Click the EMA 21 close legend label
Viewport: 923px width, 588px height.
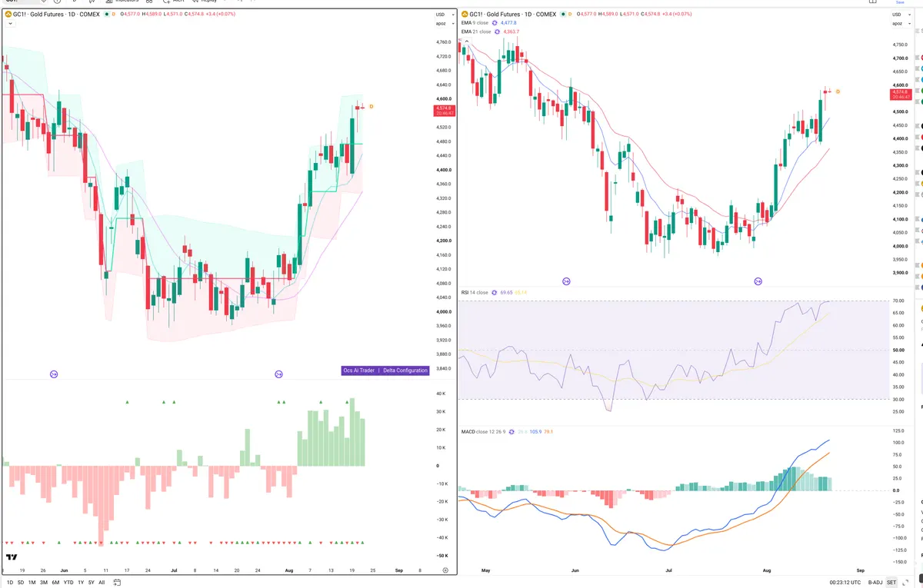pyautogui.click(x=476, y=32)
